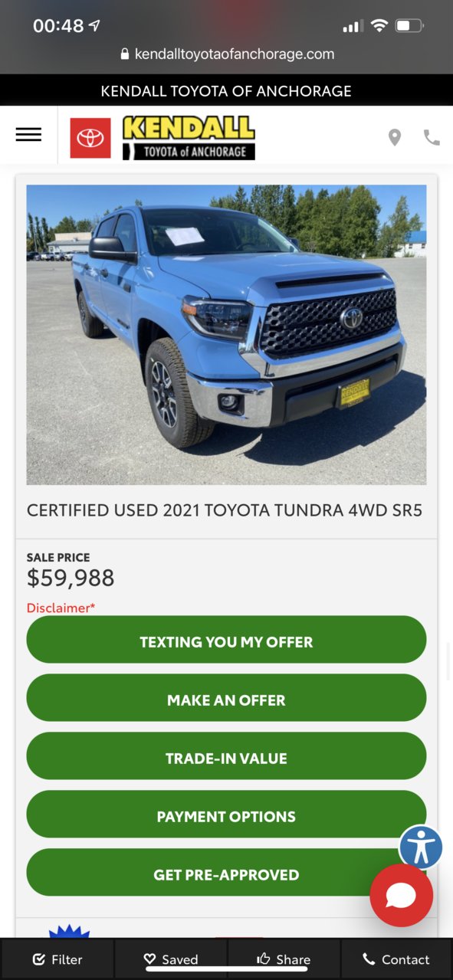
Task: Tap the blue Tundra truck photo
Action: pyautogui.click(x=226, y=334)
